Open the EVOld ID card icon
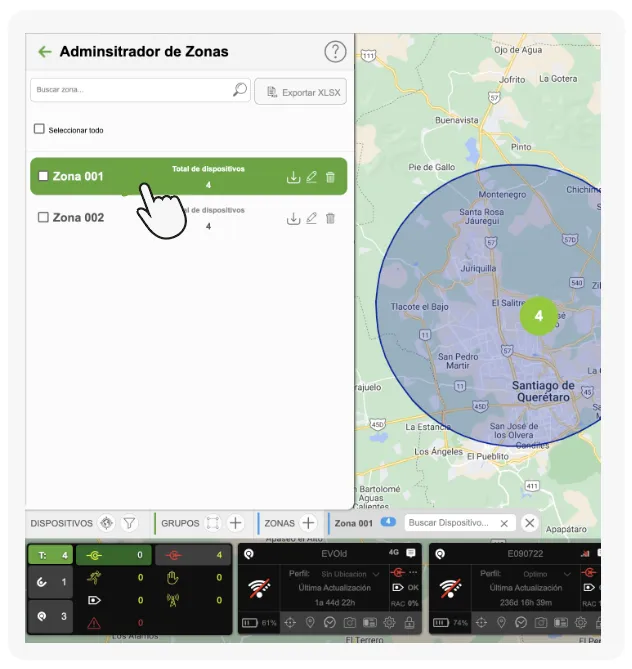This screenshot has width=632, height=669. coord(370,622)
